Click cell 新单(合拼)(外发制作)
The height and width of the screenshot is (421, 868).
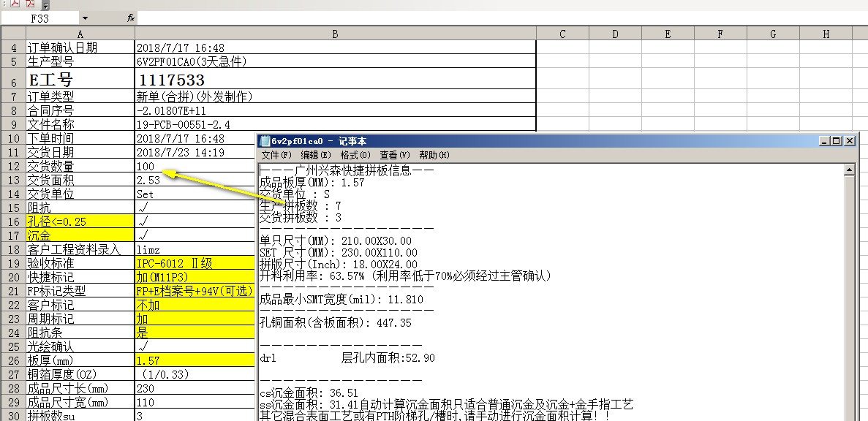click(336, 96)
